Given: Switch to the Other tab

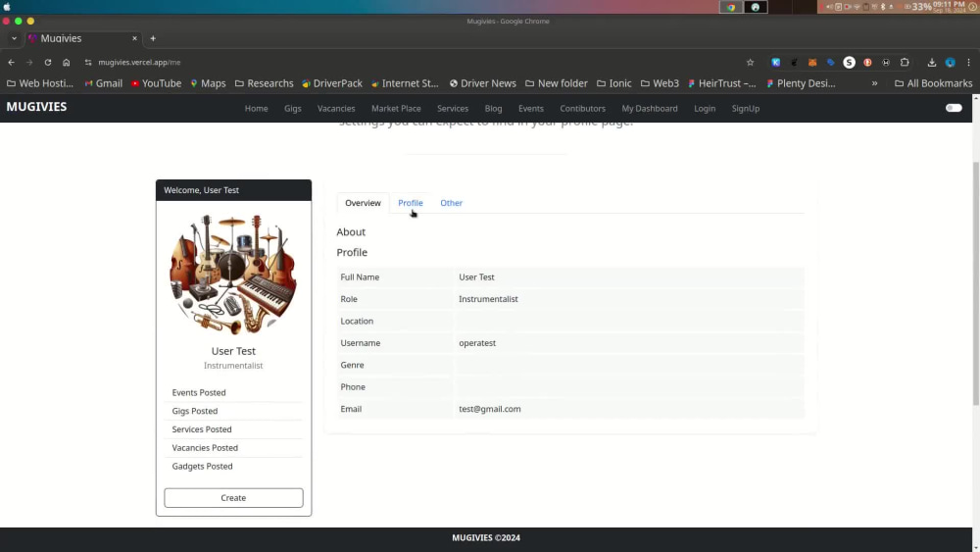Looking at the screenshot, I should click(451, 203).
